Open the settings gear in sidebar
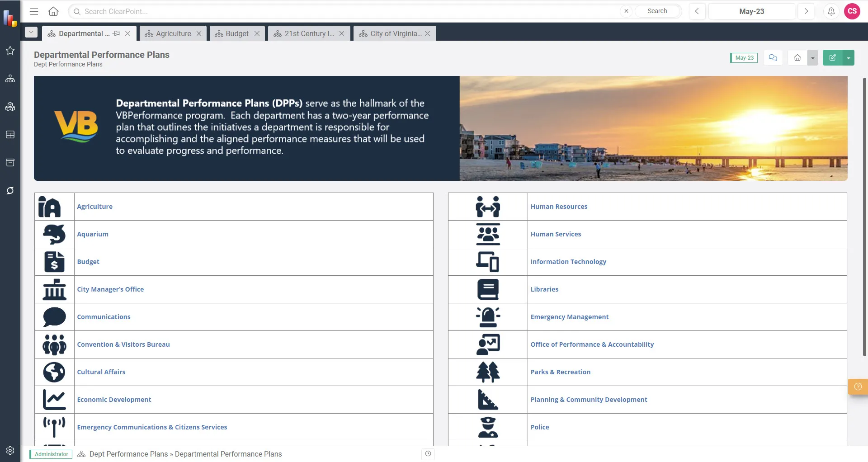 (x=10, y=450)
